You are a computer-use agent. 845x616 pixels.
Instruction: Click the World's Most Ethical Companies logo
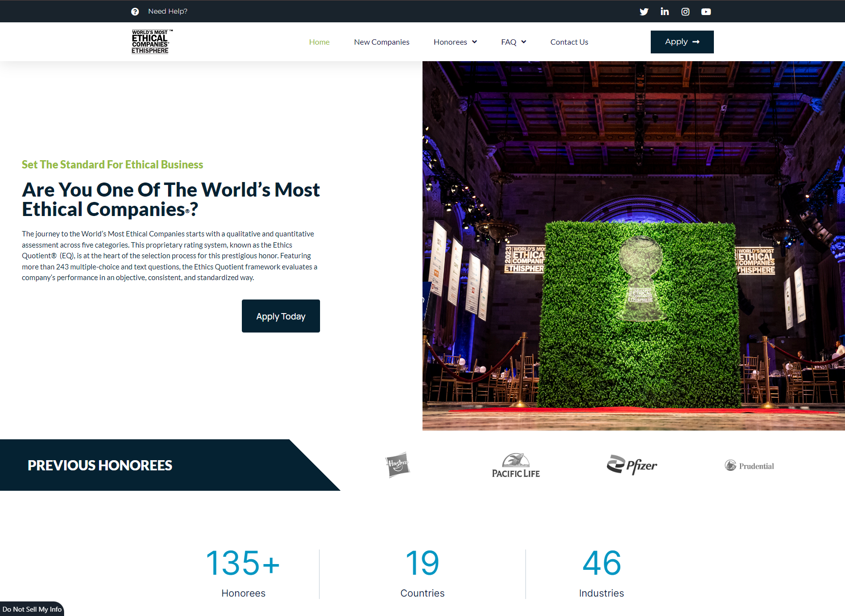click(x=151, y=42)
